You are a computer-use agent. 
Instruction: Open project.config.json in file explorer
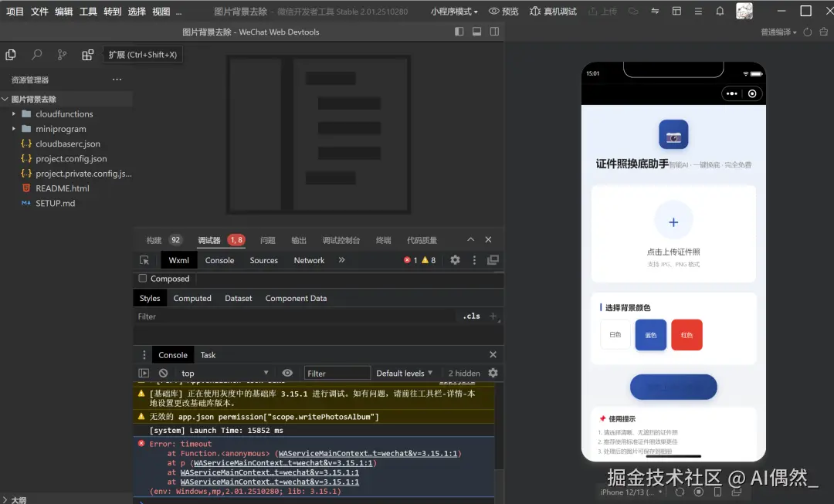[x=71, y=158]
